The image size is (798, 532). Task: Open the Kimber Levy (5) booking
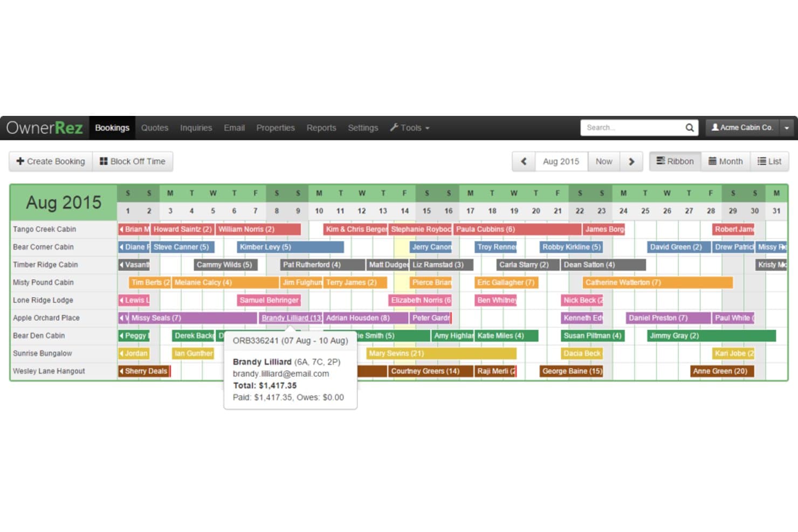pyautogui.click(x=291, y=247)
